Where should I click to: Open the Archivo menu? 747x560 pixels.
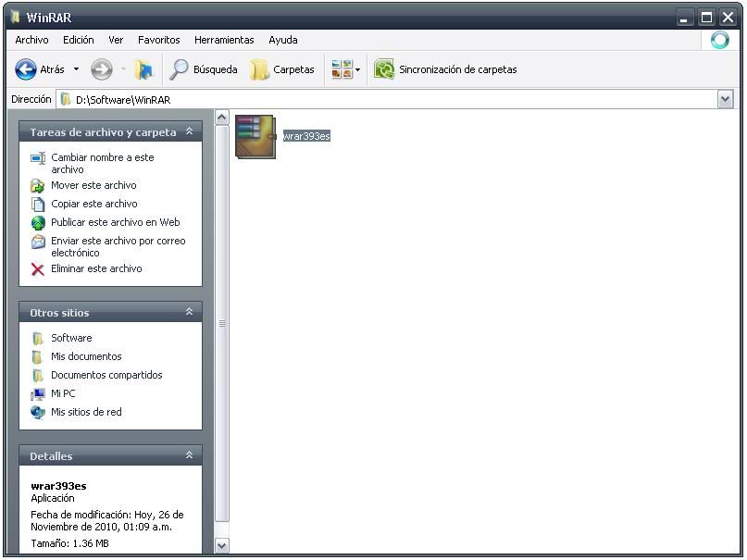pyautogui.click(x=31, y=40)
